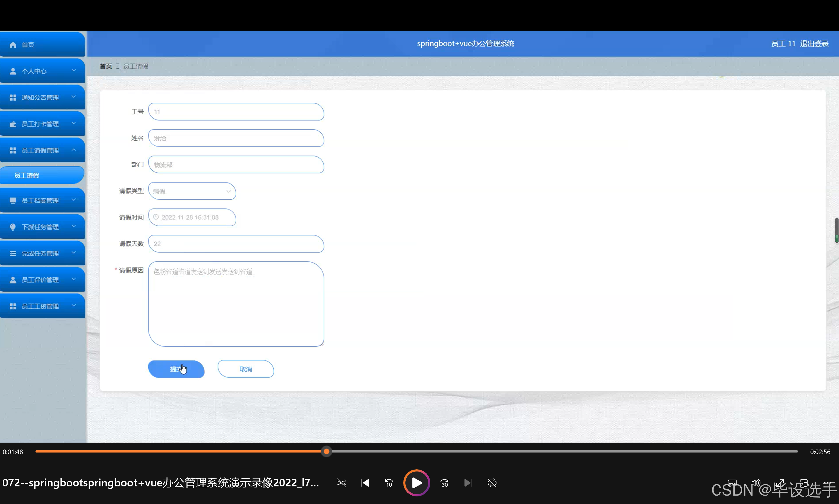
Task: Open the subtitles/captions option in player
Action: pyautogui.click(x=732, y=483)
